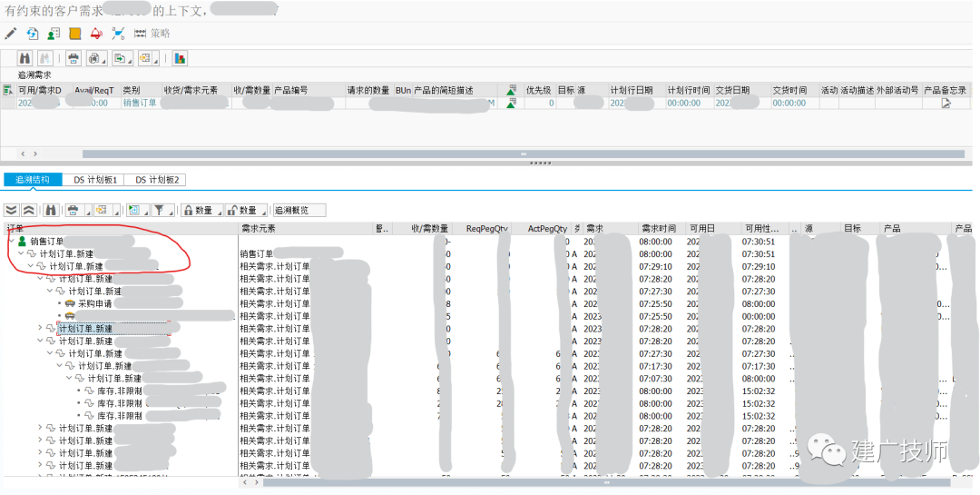Click print icon in tree toolbar
Image resolution: width=980 pixels, height=495 pixels.
pyautogui.click(x=73, y=211)
